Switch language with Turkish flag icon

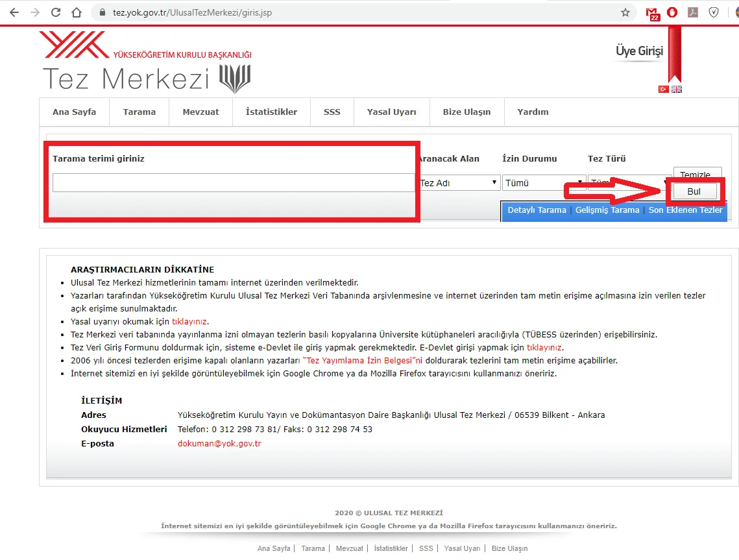coord(664,89)
